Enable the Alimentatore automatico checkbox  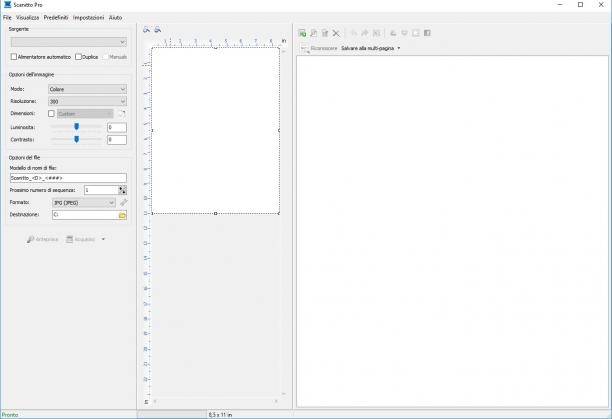point(14,57)
